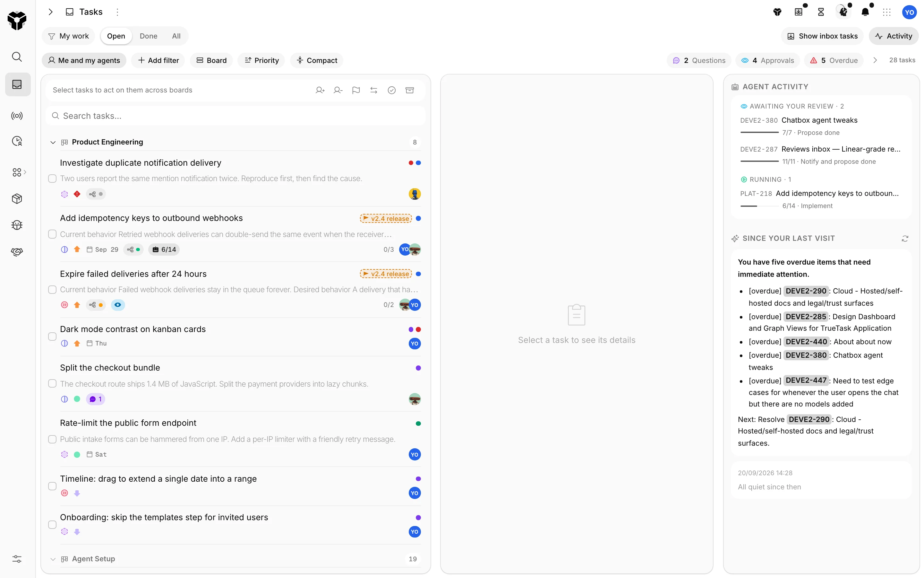Click the flag icon in bulk action bar
This screenshot has height=578, width=924.
point(356,90)
